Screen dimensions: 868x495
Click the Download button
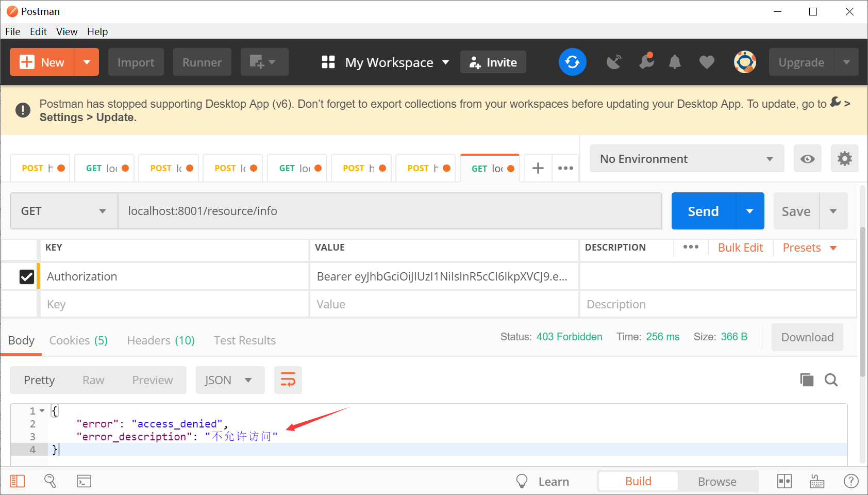pyautogui.click(x=807, y=337)
